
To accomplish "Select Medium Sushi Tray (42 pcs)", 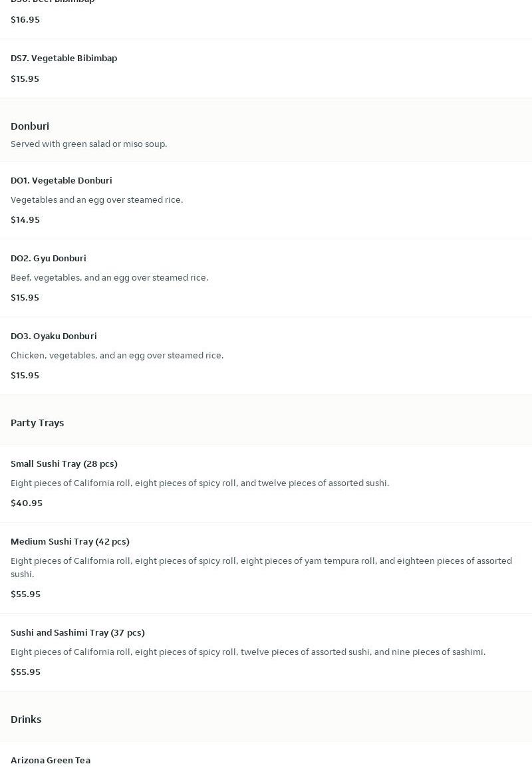I will (70, 542).
